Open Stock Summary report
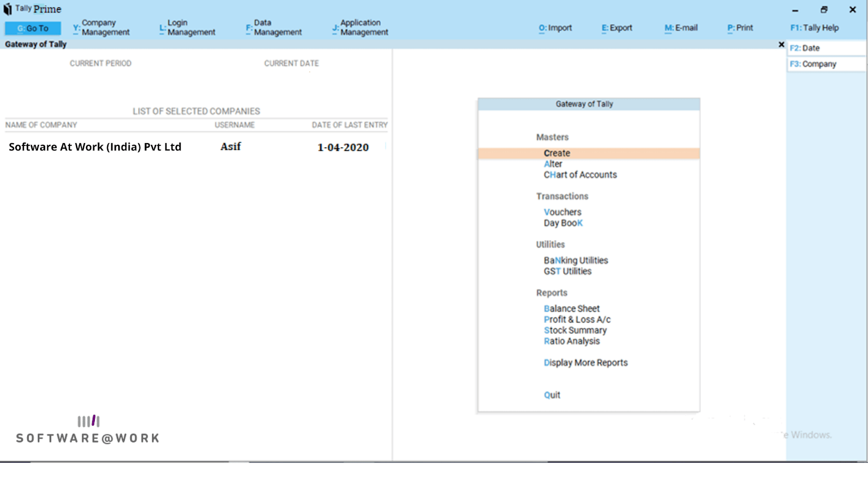Image resolution: width=868 pixels, height=488 pixels. tap(575, 330)
